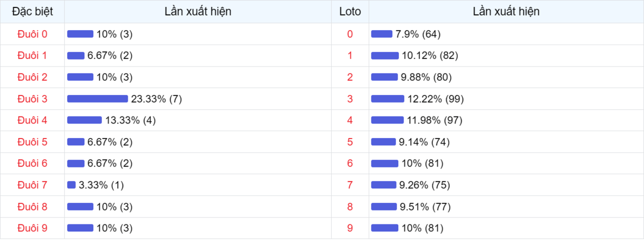Screen dimensions: 644x240
Task: Click the bar for Loto 0 at 7.9%
Action: (x=382, y=34)
